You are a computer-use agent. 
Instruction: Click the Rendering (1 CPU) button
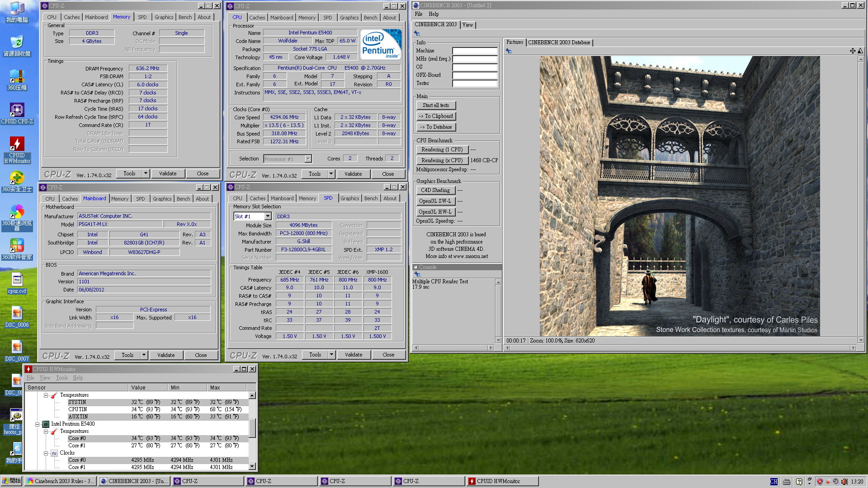tap(442, 150)
